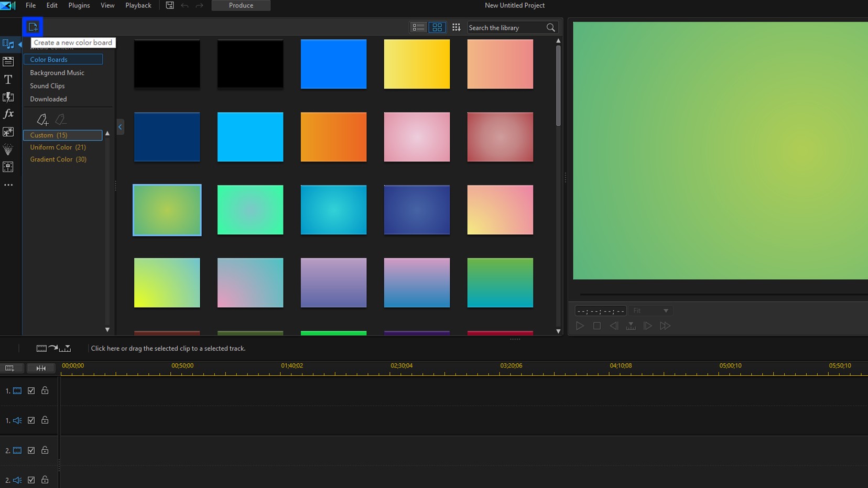Click tag list scroll up arrow
868x488 pixels.
pos(107,133)
